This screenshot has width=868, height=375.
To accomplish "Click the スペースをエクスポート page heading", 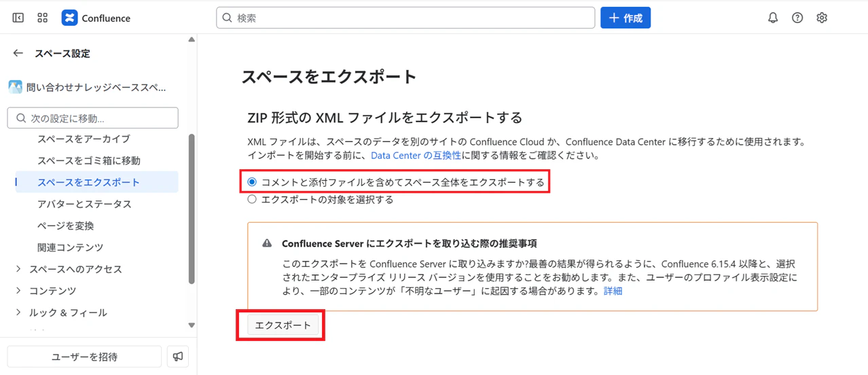I will click(329, 77).
